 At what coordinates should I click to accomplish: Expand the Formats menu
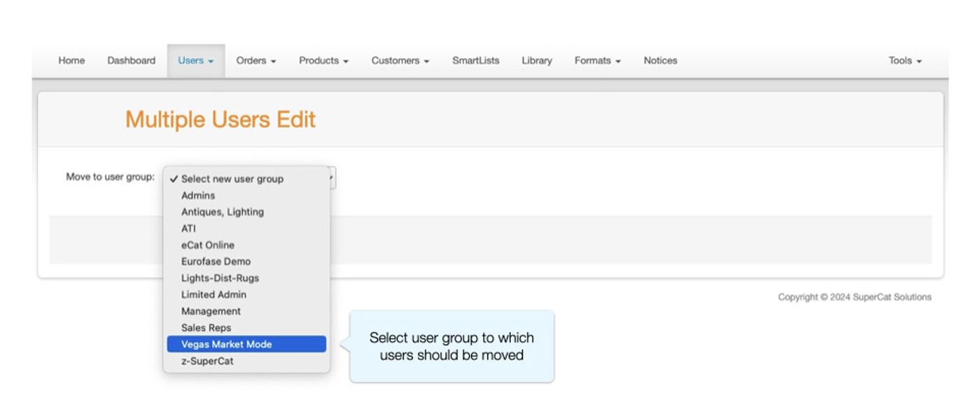click(598, 61)
